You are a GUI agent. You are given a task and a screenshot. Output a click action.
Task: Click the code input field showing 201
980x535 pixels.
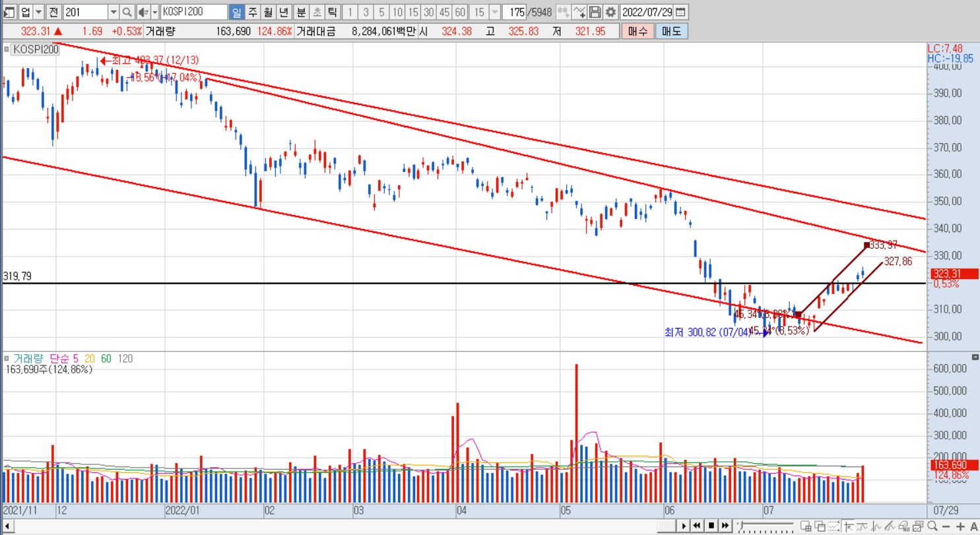click(x=84, y=12)
